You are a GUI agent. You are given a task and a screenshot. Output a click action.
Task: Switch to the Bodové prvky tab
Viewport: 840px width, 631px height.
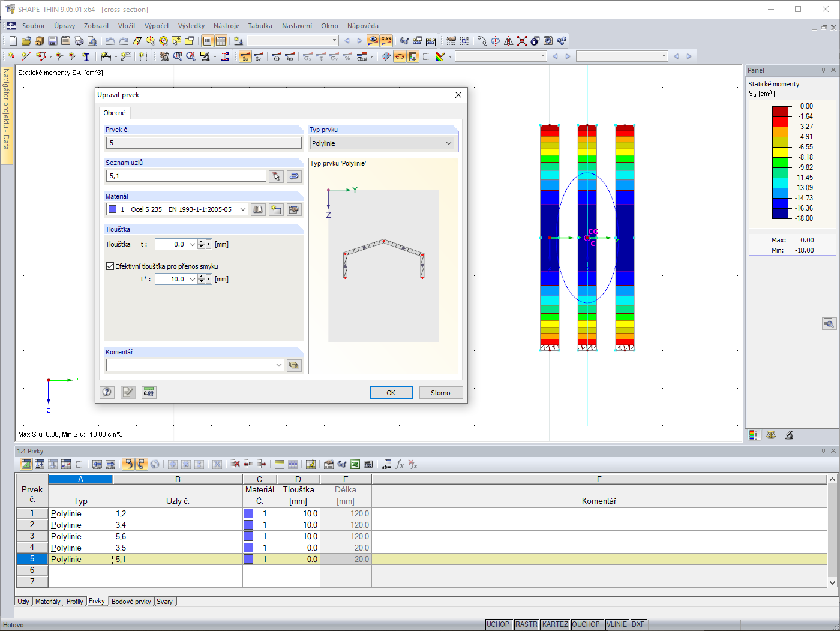click(131, 602)
